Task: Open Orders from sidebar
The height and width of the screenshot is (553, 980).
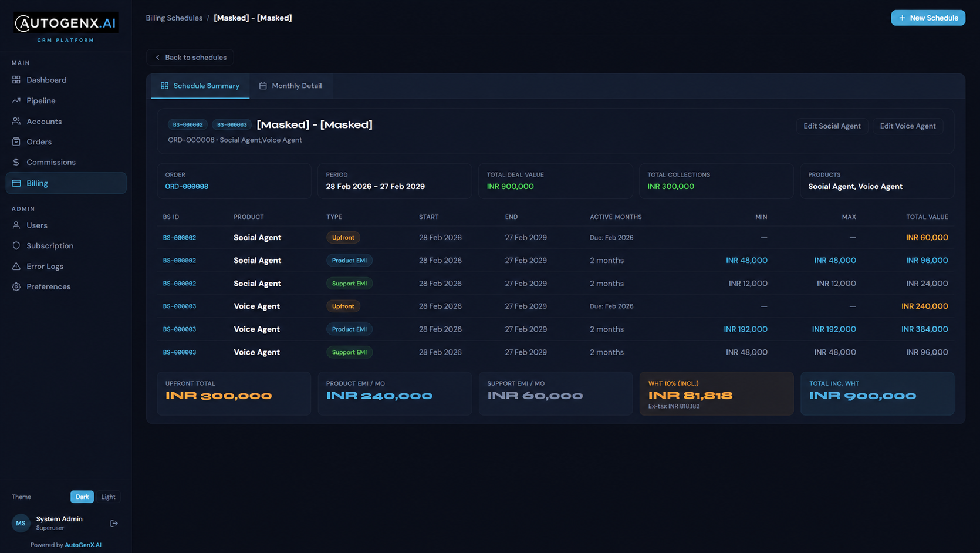Action: tap(66, 141)
